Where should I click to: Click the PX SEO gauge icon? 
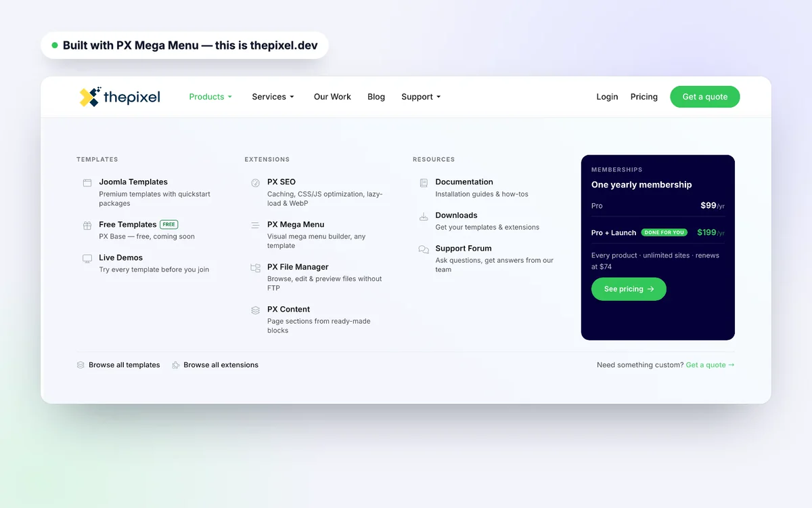255,183
